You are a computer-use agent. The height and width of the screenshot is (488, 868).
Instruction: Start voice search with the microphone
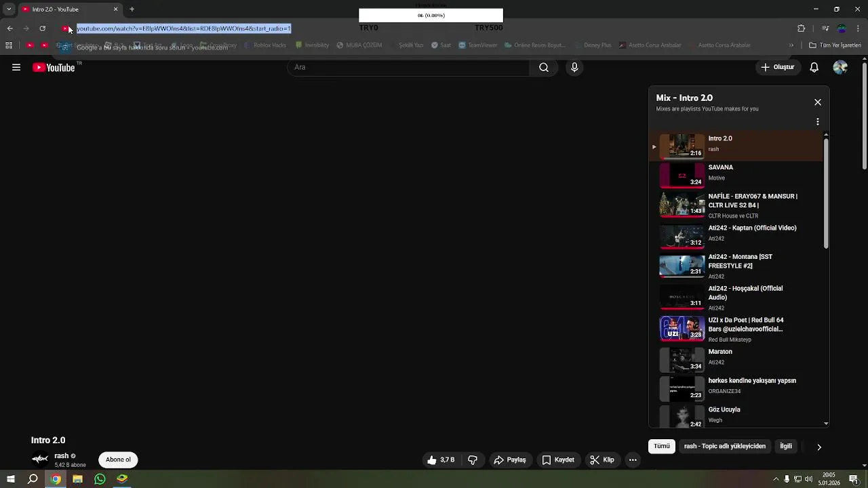pyautogui.click(x=574, y=67)
